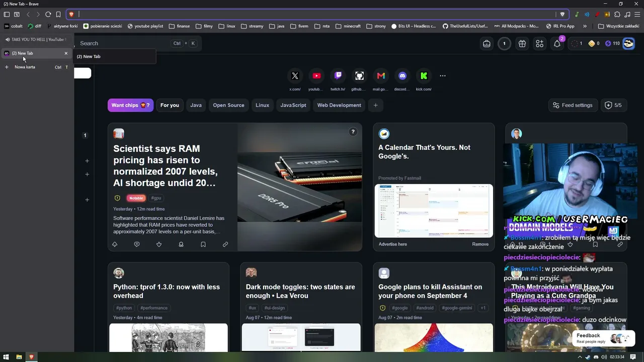Viewport: 644px width, 362px height.
Task: Add a new feed tab with plus
Action: click(x=375, y=105)
